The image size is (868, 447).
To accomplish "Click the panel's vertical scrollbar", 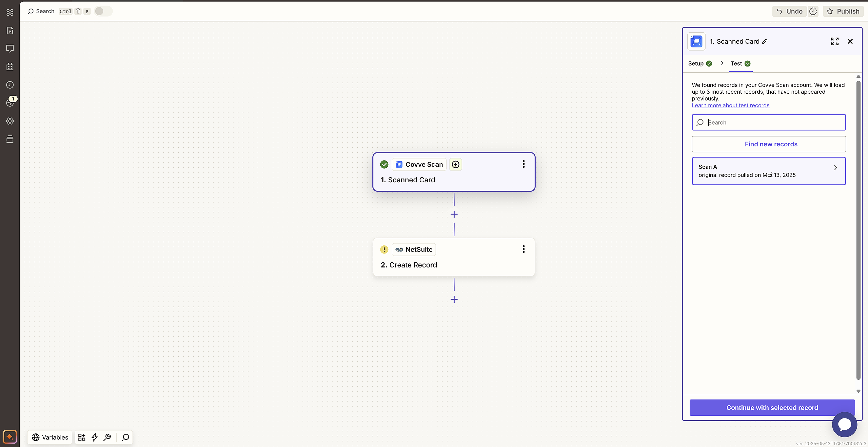I will tap(858, 231).
